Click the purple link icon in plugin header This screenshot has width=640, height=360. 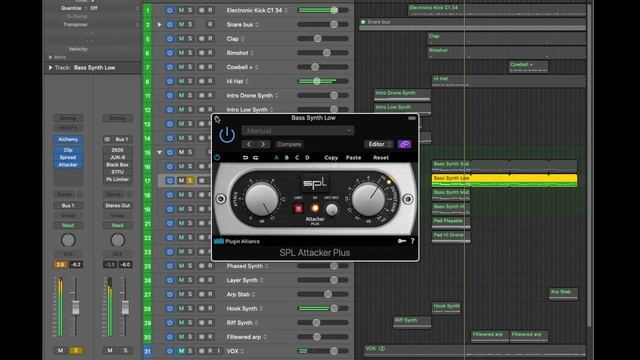point(404,144)
